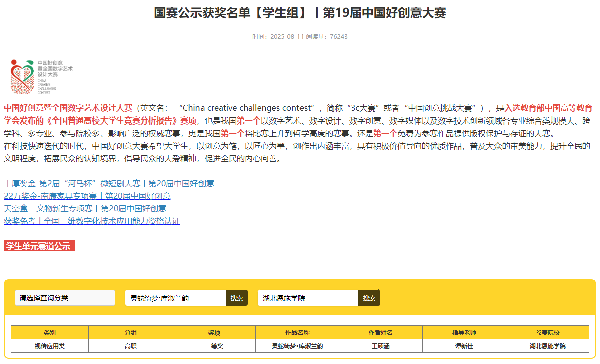
Task: Click table header 作品名称
Action: pyautogui.click(x=297, y=333)
